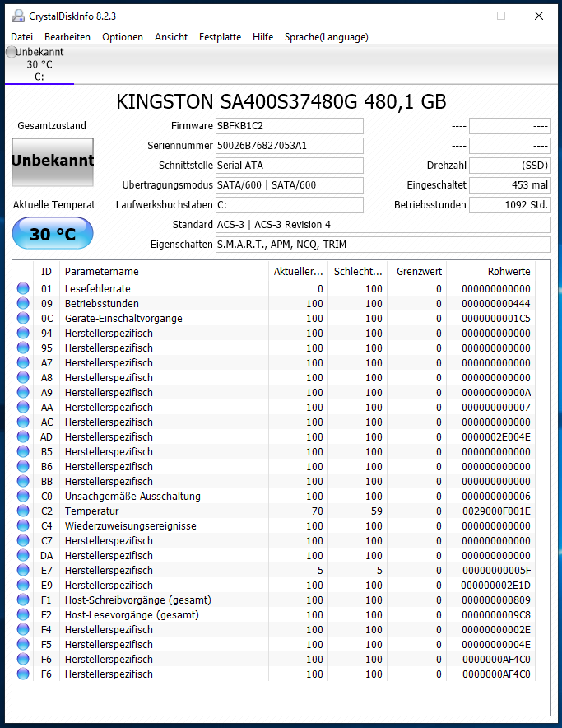Click status orb icon for row BB

(x=23, y=481)
